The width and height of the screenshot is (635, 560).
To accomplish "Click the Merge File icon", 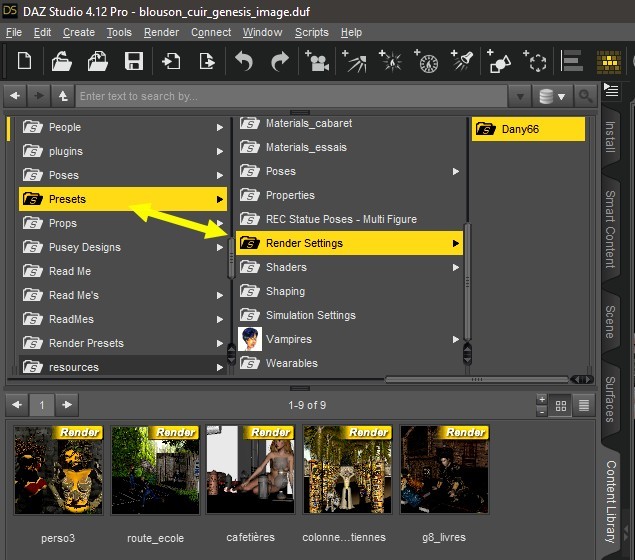I will click(98, 62).
